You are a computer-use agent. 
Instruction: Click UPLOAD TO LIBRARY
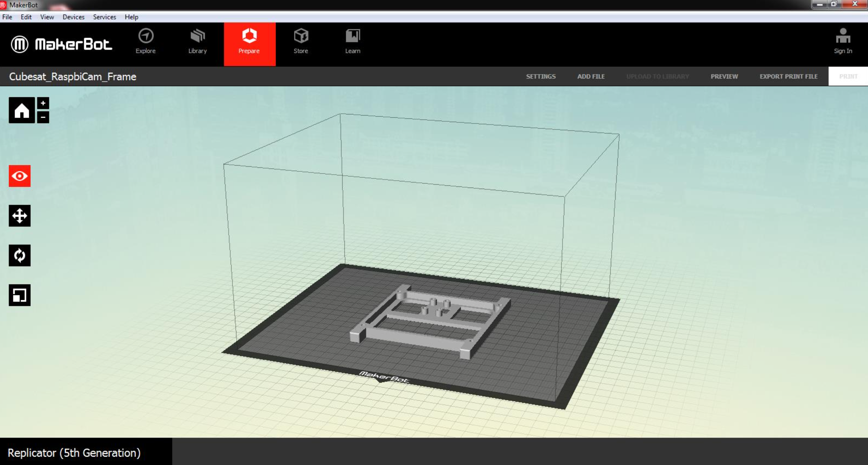(658, 76)
